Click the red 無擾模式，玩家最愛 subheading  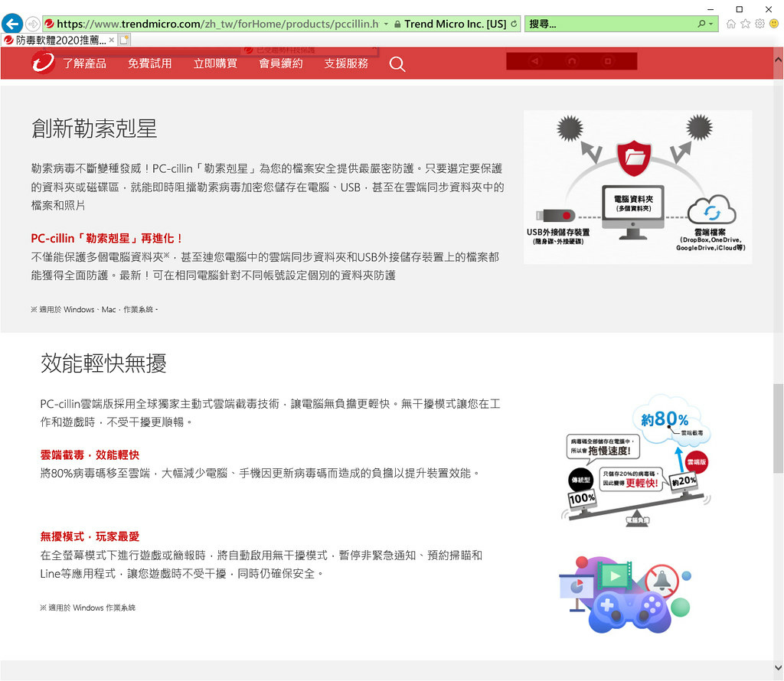coord(90,536)
